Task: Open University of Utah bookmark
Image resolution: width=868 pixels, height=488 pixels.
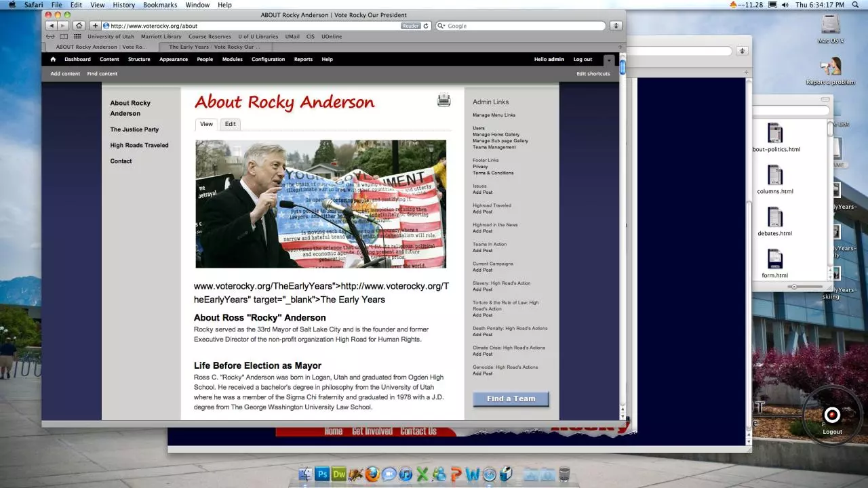Action: (x=111, y=37)
